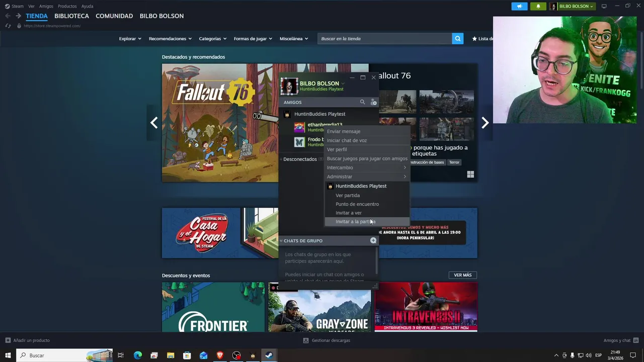This screenshot has width=644, height=362.
Task: Show the next featured game carousel arrow
Action: 485,123
